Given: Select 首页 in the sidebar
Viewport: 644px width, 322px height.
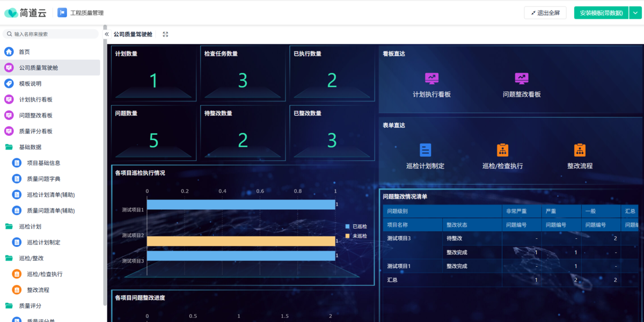Looking at the screenshot, I should point(50,52).
